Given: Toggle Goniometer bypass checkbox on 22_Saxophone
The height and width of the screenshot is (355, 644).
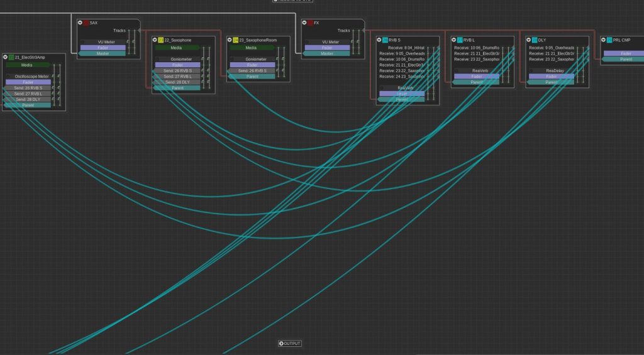Looking at the screenshot, I should pos(158,59).
